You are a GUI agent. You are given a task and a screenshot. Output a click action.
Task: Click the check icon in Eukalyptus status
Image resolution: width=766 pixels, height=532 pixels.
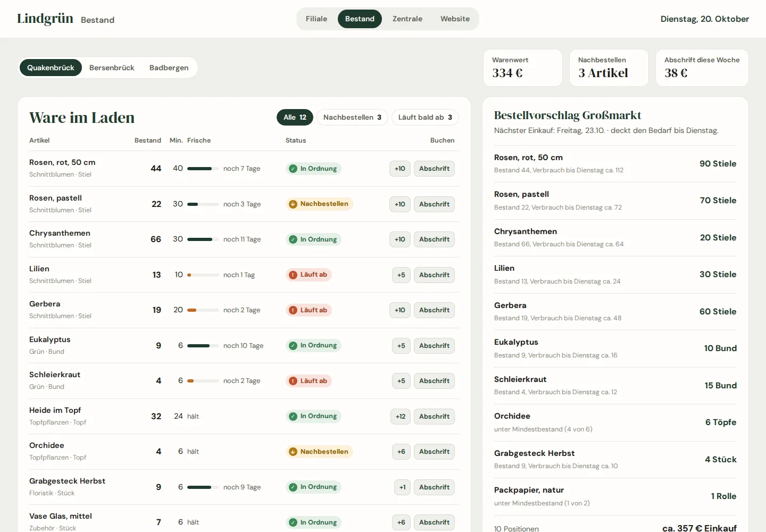tap(293, 346)
